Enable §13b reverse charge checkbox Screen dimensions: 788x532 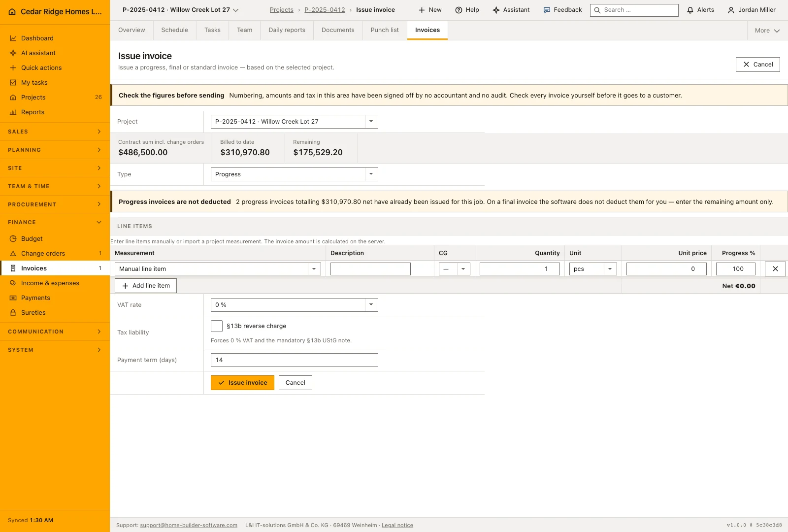click(x=217, y=326)
